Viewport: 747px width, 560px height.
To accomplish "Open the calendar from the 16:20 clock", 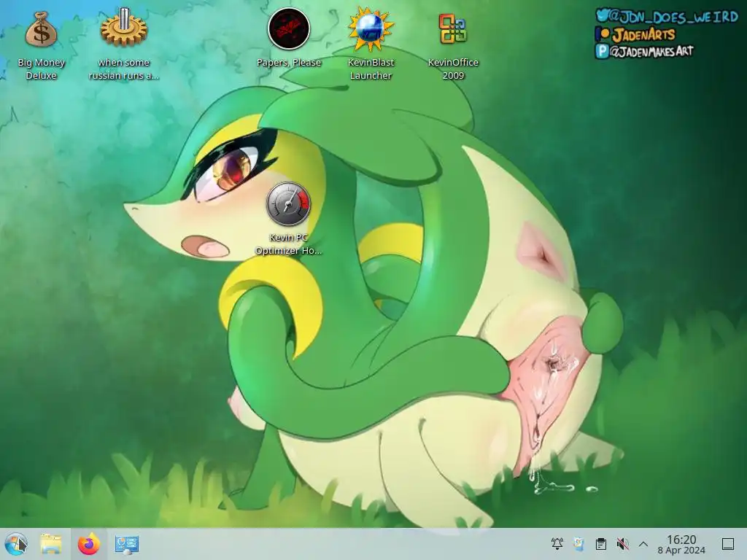I will click(681, 544).
